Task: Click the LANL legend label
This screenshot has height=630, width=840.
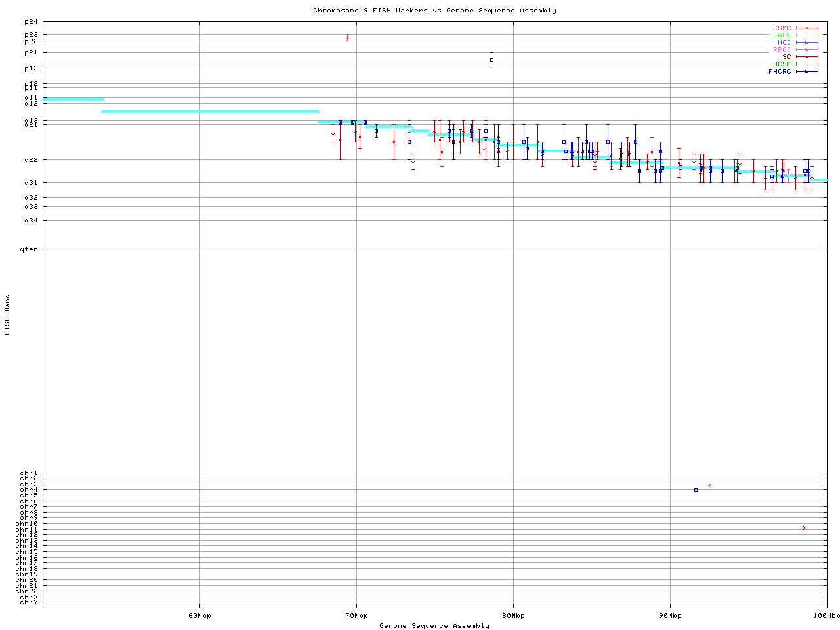Action: pyautogui.click(x=782, y=35)
